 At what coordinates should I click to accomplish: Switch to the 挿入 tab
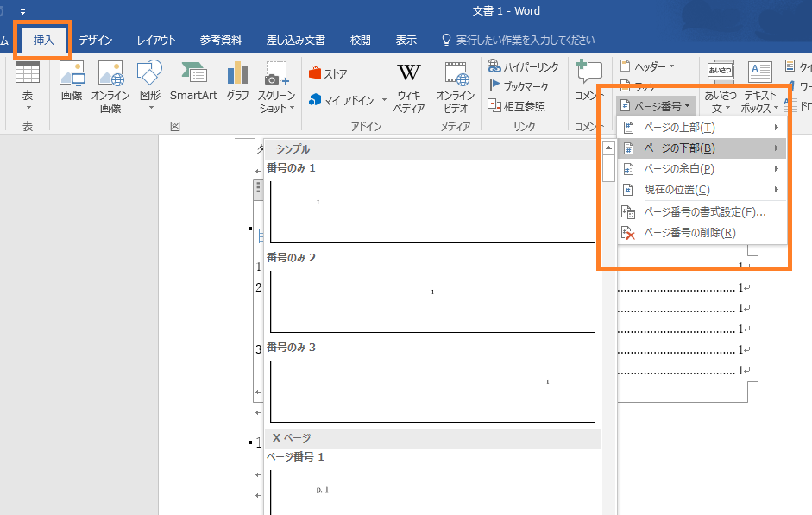(x=43, y=40)
